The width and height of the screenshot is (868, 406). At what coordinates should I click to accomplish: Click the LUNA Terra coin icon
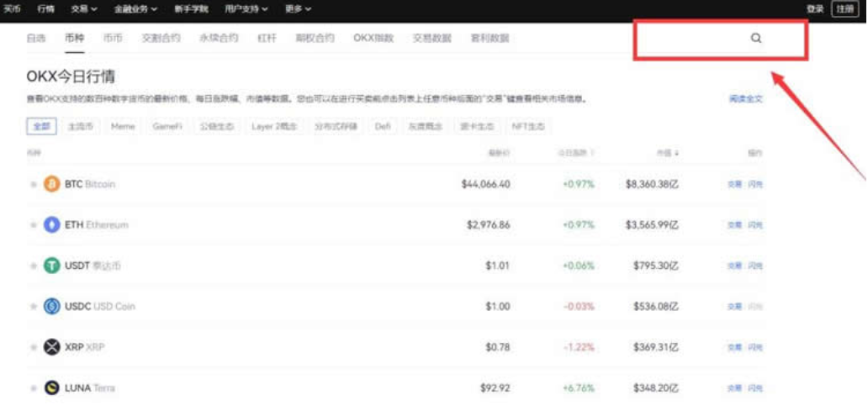click(52, 388)
